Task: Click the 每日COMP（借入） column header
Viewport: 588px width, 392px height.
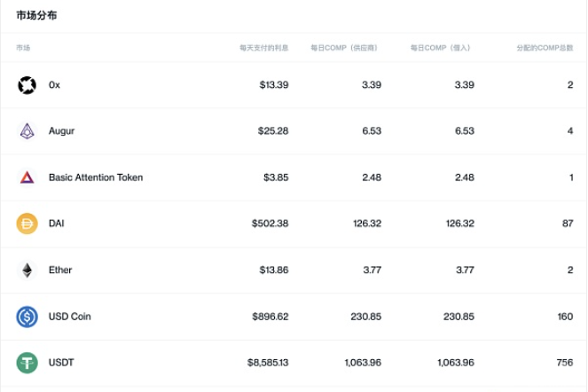Action: 440,48
